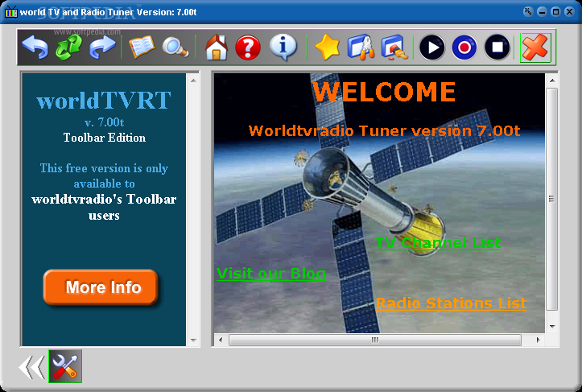The image size is (582, 392).
Task: Click the 'Worldtvradio Tuner version 7.00t' text
Action: coord(384,130)
